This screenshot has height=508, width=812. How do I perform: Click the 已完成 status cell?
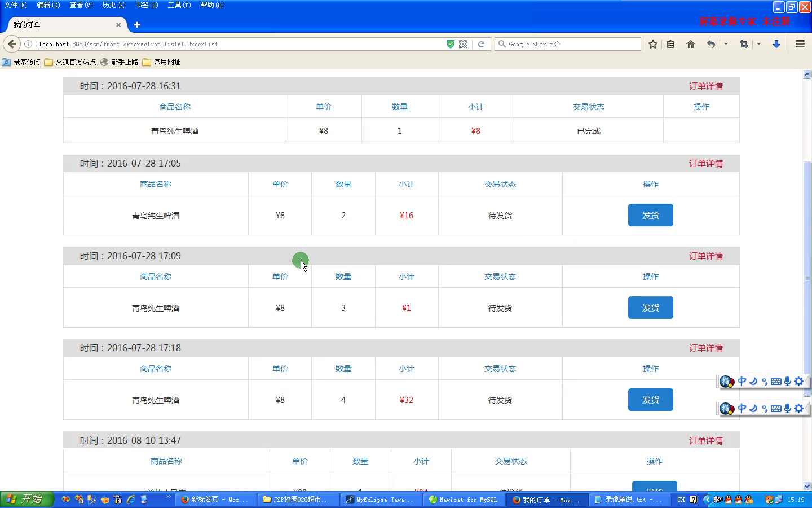click(x=589, y=131)
